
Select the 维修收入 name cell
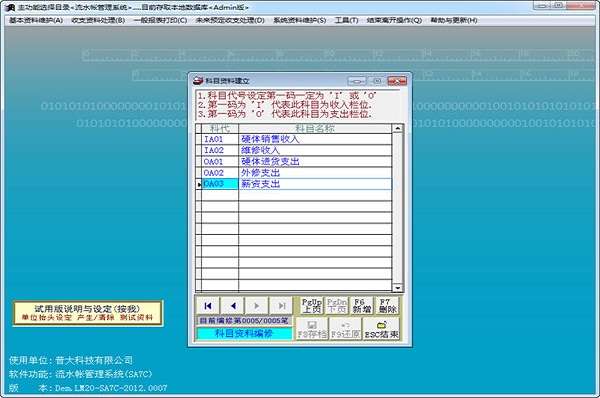point(315,150)
